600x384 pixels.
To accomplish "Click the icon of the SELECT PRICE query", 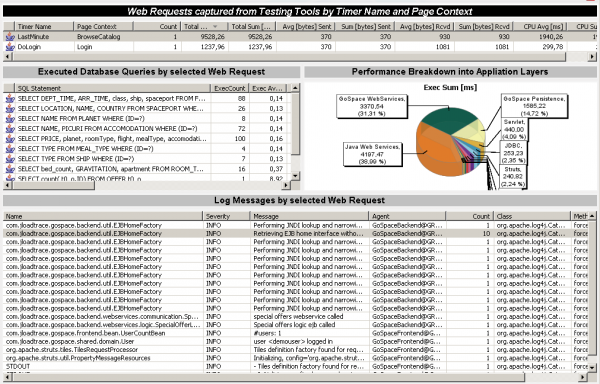I will pyautogui.click(x=10, y=138).
